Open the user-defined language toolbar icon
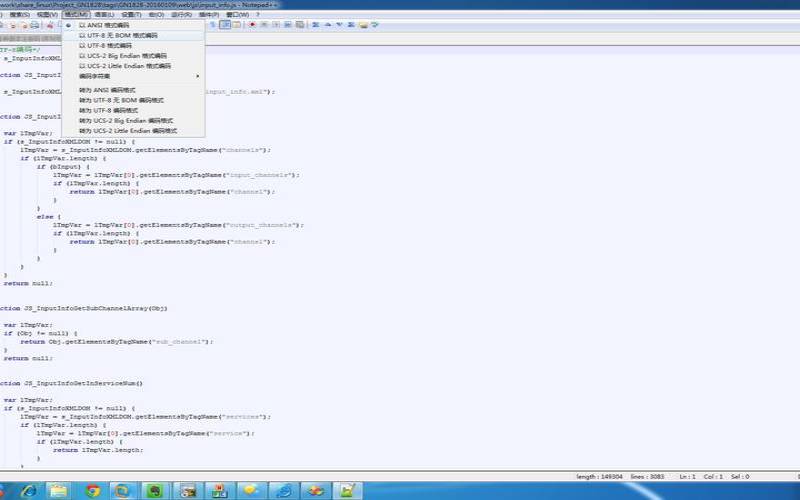 pos(237,24)
